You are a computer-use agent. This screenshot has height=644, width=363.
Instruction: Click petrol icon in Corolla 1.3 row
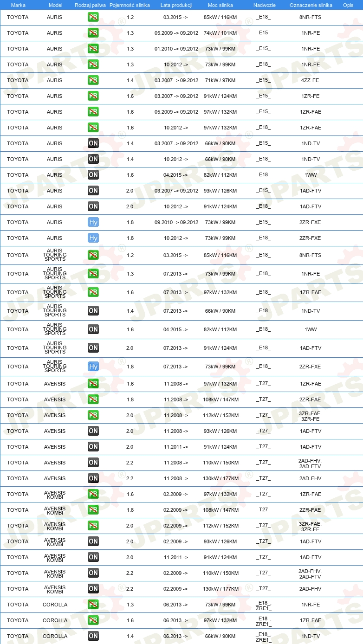93,605
